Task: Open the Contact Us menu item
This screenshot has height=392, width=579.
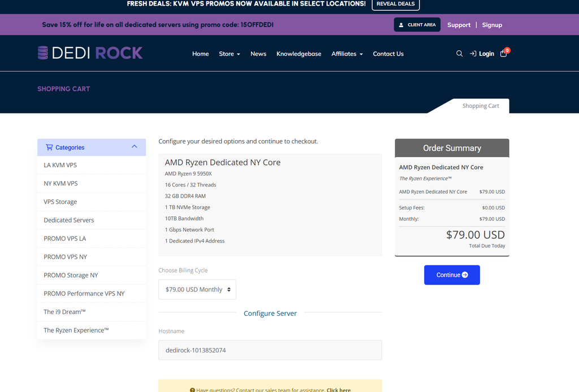Action: (x=388, y=54)
